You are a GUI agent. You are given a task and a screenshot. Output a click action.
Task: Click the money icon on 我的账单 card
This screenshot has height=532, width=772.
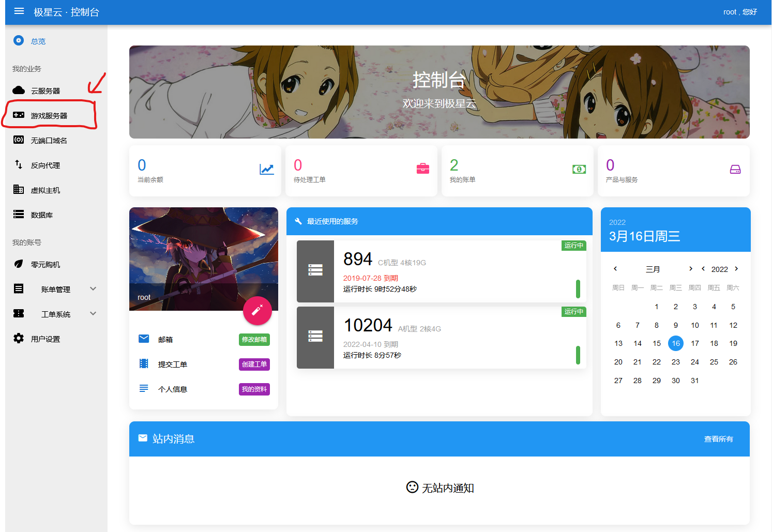[x=579, y=169]
